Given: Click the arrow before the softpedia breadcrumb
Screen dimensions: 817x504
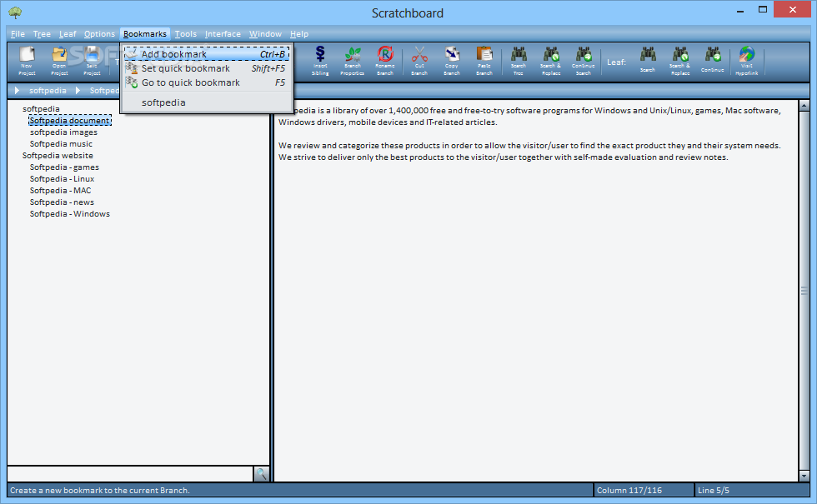Looking at the screenshot, I should (x=18, y=91).
